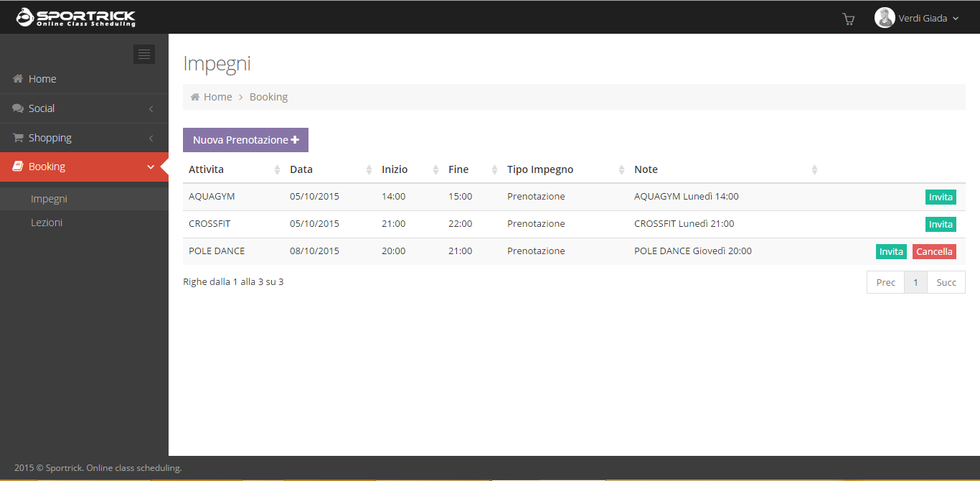Open Shopping sidebar menu item
Viewport: 980px width, 481px height.
[84, 138]
